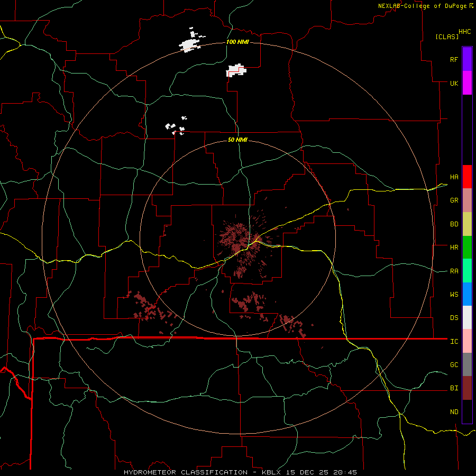Click the HA legend label
The height and width of the screenshot is (476, 476).
pyautogui.click(x=454, y=177)
